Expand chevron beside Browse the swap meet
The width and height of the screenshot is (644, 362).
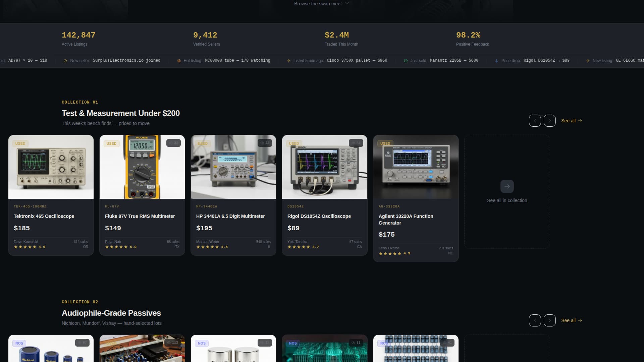(347, 3)
